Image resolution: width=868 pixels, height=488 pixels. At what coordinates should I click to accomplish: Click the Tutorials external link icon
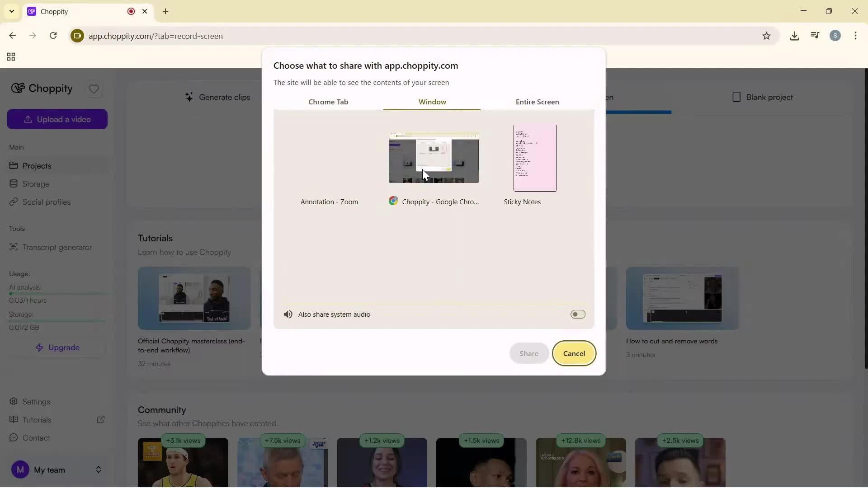101,419
